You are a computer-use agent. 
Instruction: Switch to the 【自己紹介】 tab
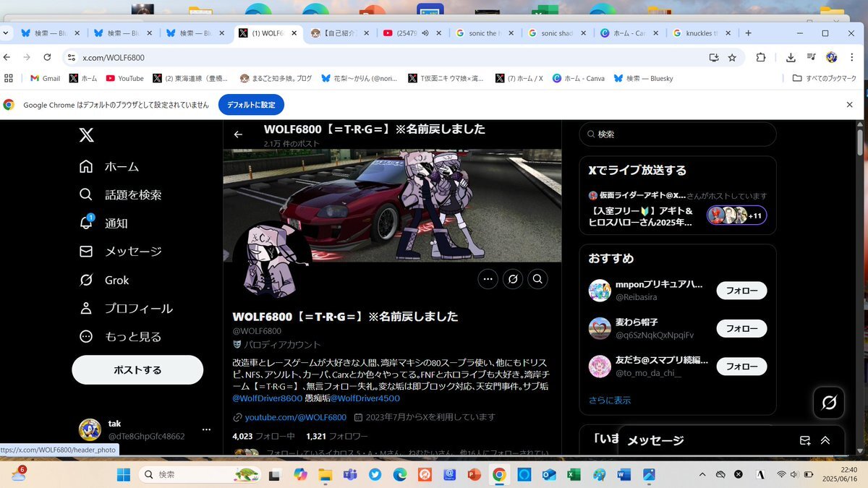point(340,33)
